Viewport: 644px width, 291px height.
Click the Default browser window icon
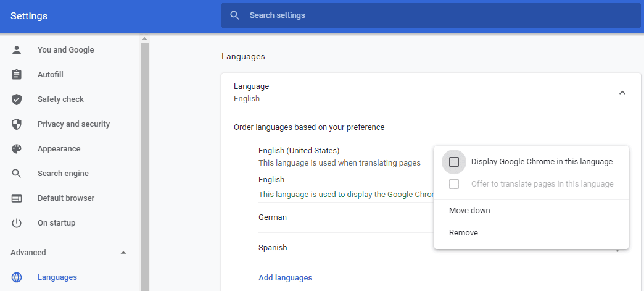pos(17,198)
